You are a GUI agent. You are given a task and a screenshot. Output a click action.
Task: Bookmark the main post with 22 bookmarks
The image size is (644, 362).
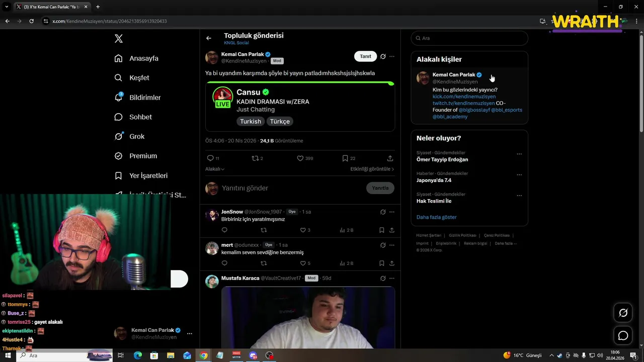pyautogui.click(x=349, y=158)
